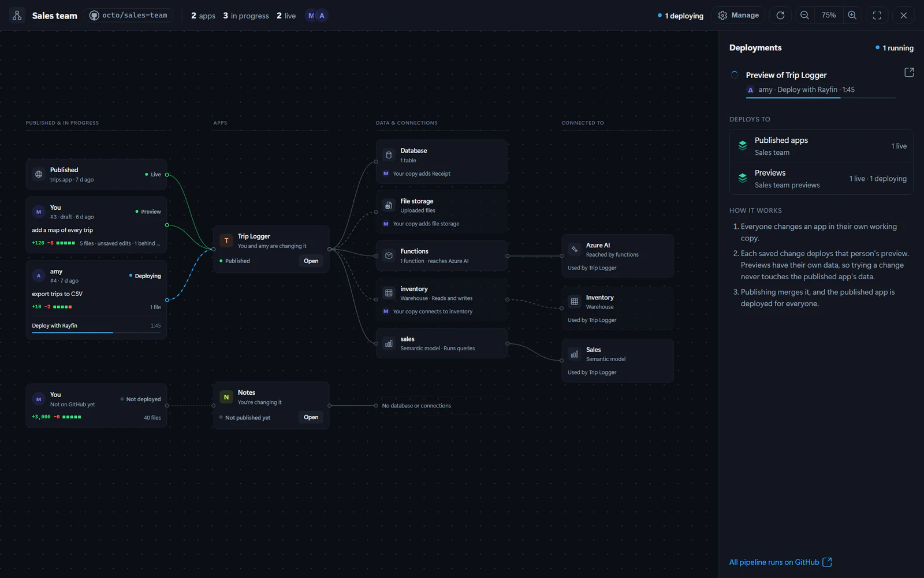This screenshot has width=924, height=578.
Task: Click the Preview status badge
Action: click(x=148, y=212)
